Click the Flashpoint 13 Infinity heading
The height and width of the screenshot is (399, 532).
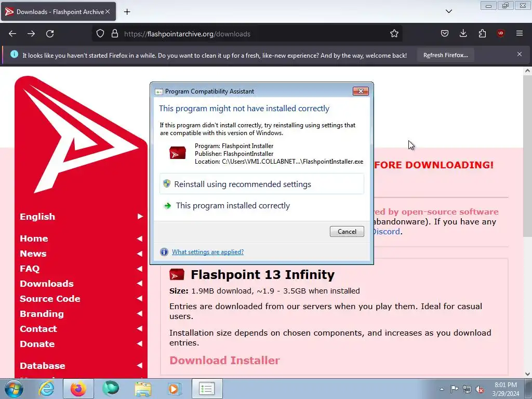[x=262, y=274]
